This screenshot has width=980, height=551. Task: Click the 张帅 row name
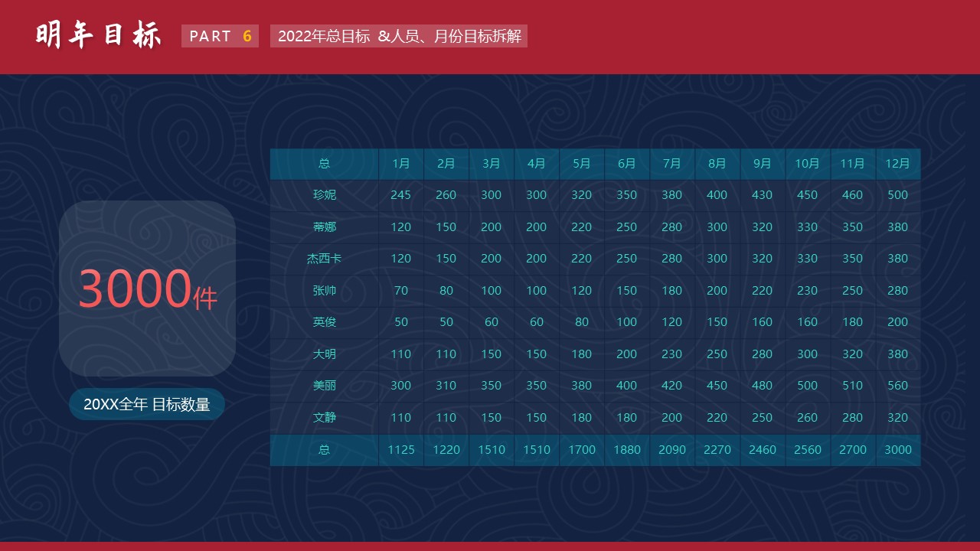[325, 290]
